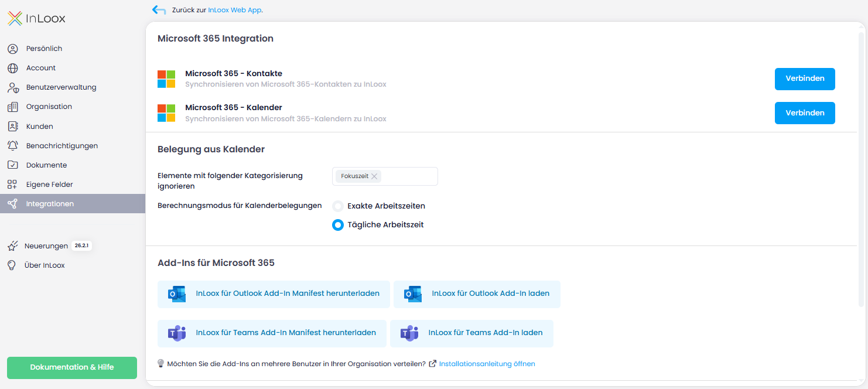The image size is (868, 389).
Task: Click the category ignore input field
Action: click(385, 176)
